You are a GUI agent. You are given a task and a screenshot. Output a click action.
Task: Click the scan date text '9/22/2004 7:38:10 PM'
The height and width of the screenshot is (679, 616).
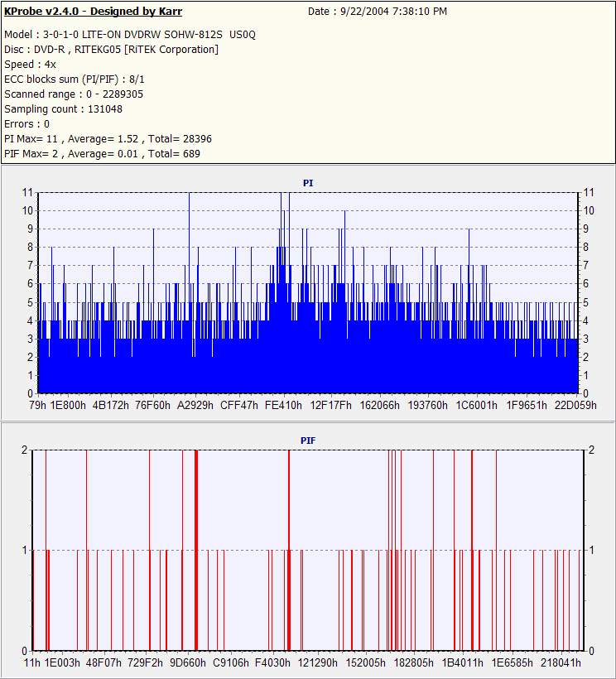click(x=393, y=12)
